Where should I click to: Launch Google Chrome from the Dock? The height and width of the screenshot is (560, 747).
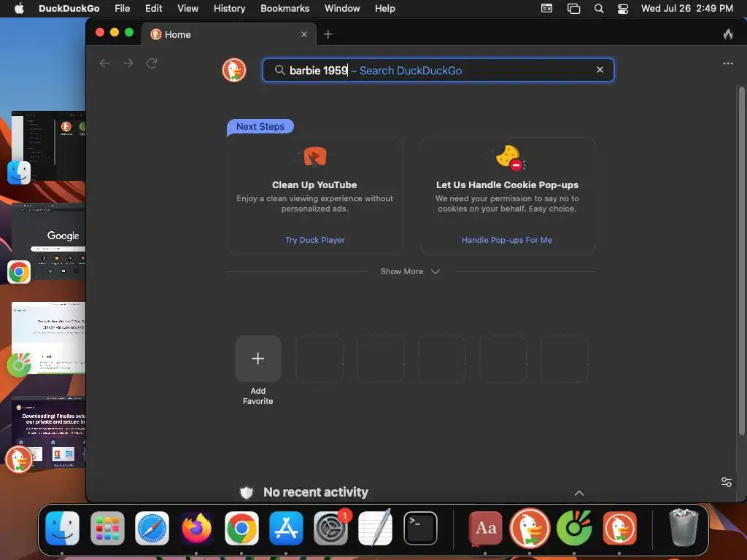[241, 528]
